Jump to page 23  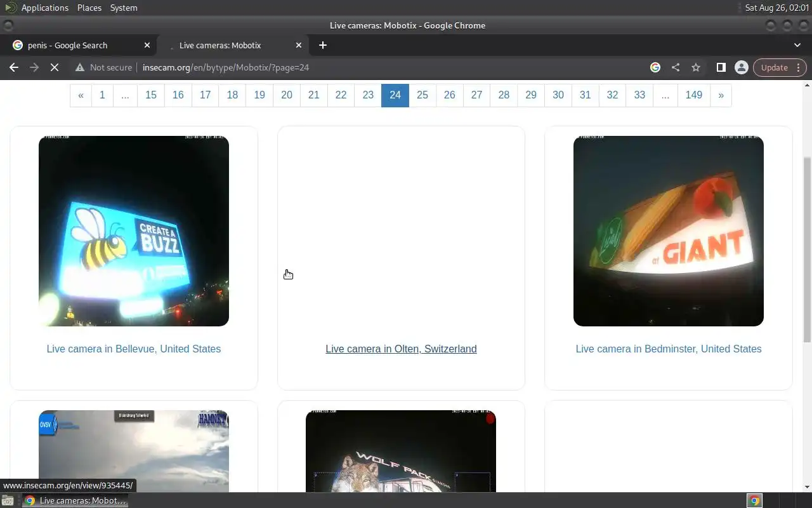368,95
